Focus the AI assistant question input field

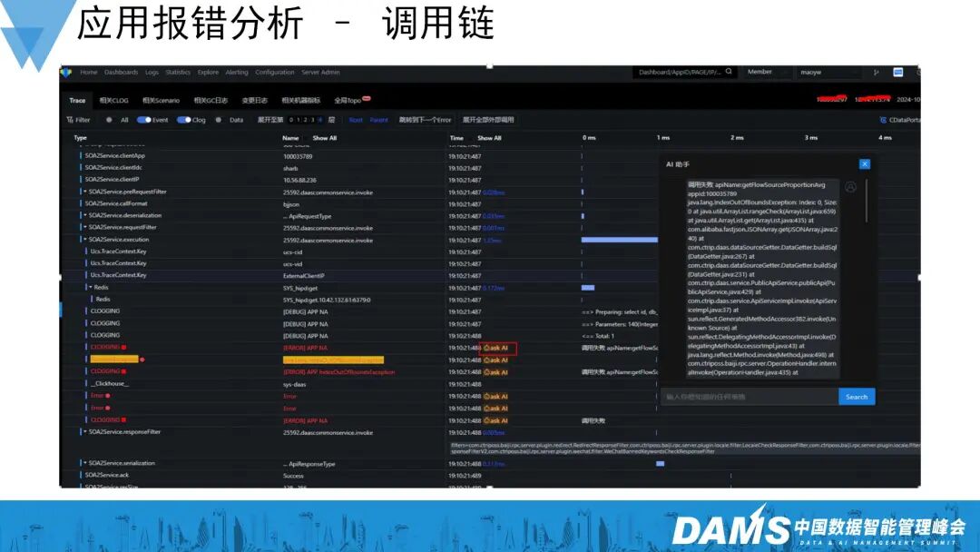pos(750,397)
